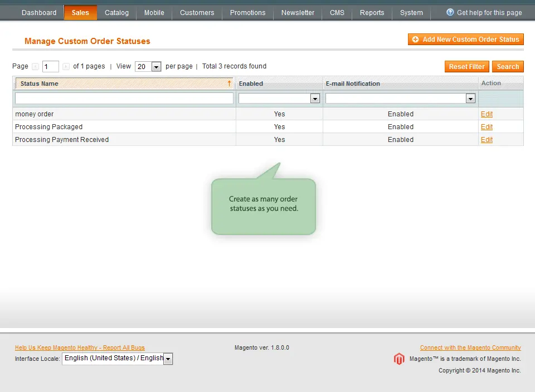Image resolution: width=535 pixels, height=392 pixels.
Task: Open the E-mail Notification filter dropdown
Action: pyautogui.click(x=470, y=98)
